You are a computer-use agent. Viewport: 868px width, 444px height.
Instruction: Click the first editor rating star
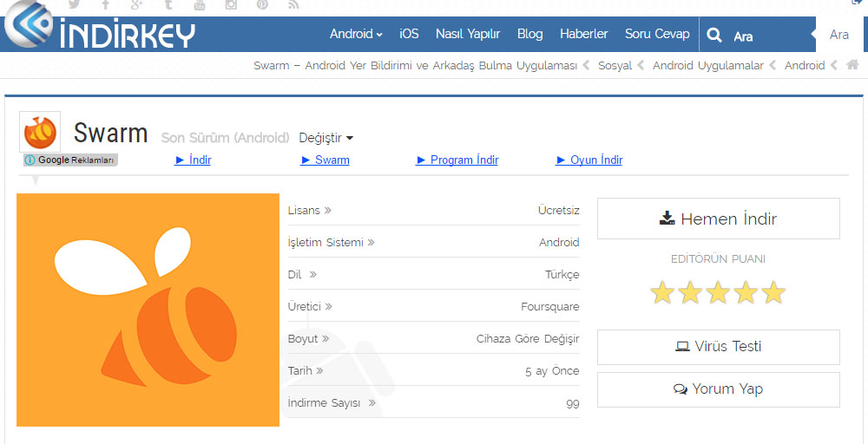[x=662, y=292]
